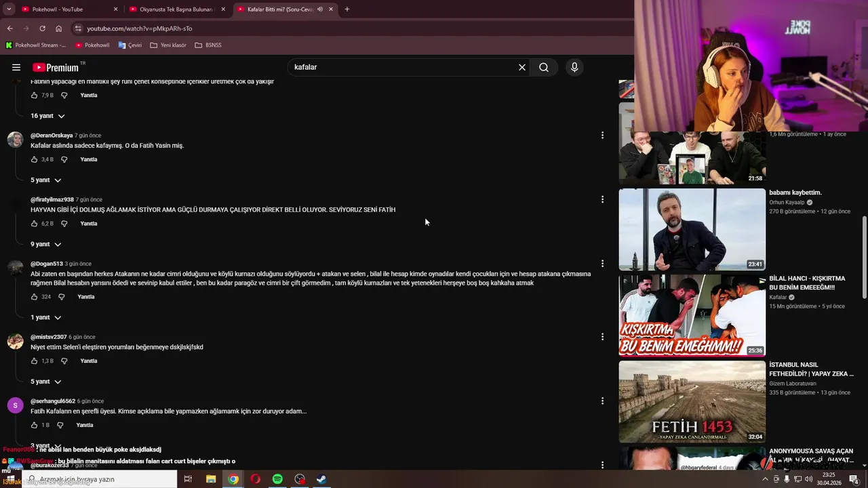
Task: View site information icon in address bar
Action: click(78, 28)
